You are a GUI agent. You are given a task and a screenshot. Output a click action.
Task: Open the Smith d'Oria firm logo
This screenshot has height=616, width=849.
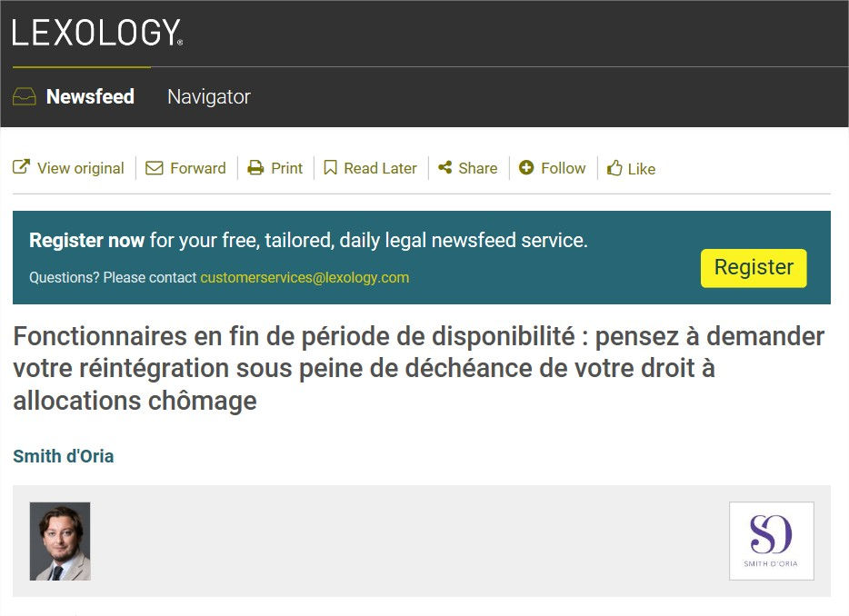pyautogui.click(x=772, y=540)
